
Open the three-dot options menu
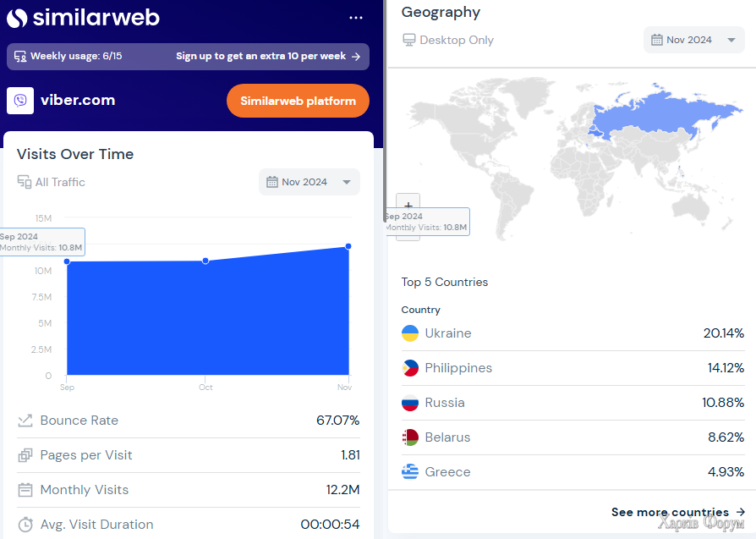click(x=356, y=17)
